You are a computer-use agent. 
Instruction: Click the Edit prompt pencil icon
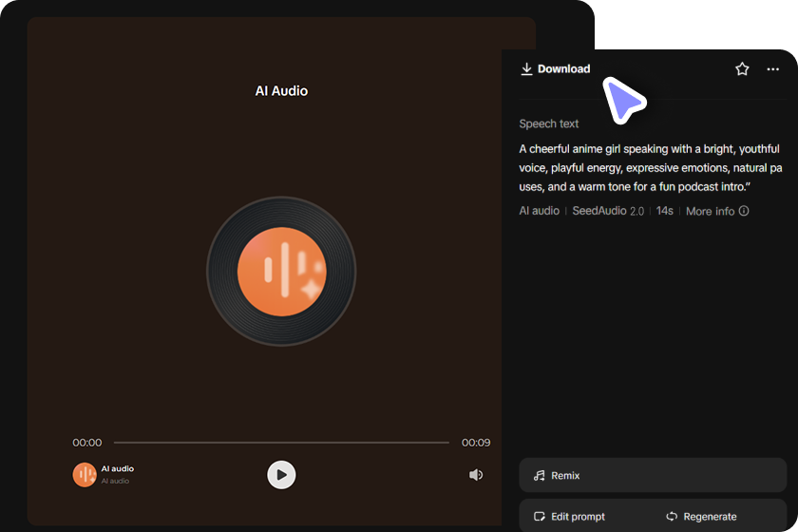[x=539, y=516]
